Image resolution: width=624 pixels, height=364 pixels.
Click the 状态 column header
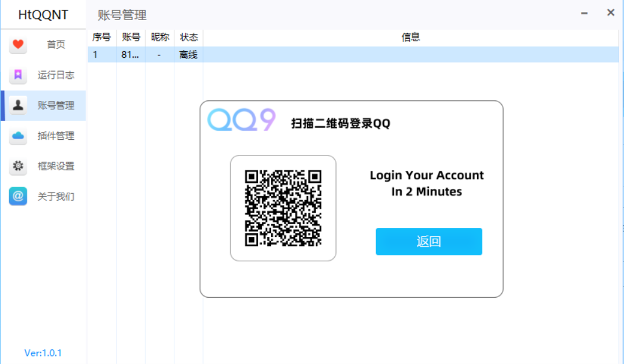tap(188, 36)
